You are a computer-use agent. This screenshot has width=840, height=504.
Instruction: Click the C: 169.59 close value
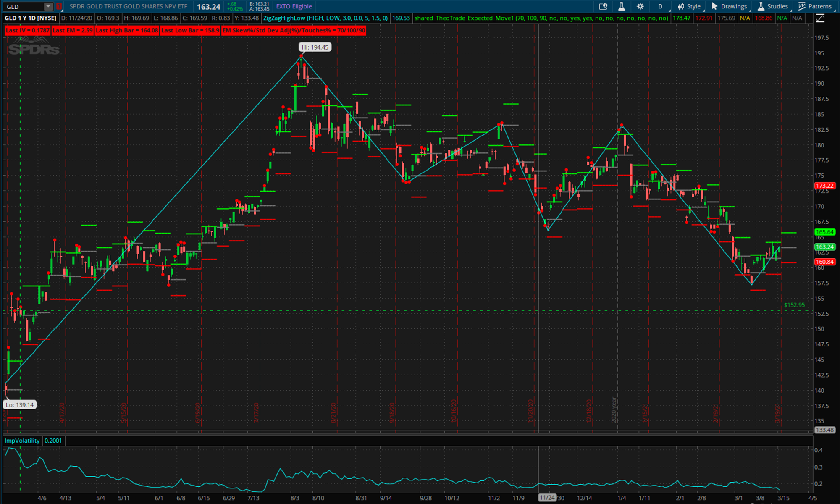(195, 18)
